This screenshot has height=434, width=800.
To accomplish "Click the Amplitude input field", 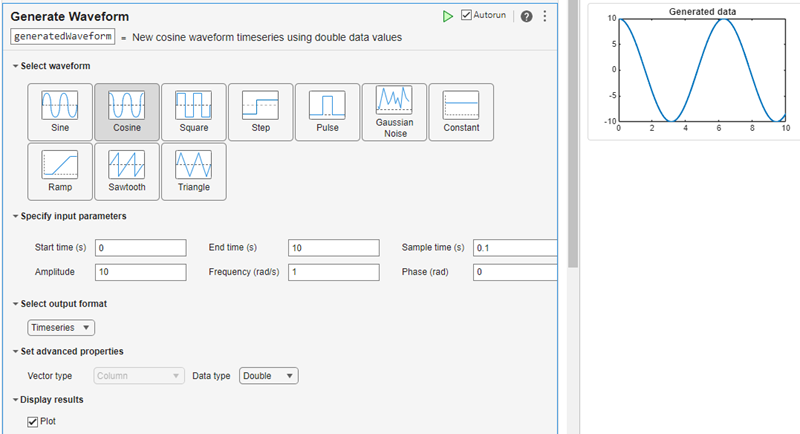I will tap(140, 272).
